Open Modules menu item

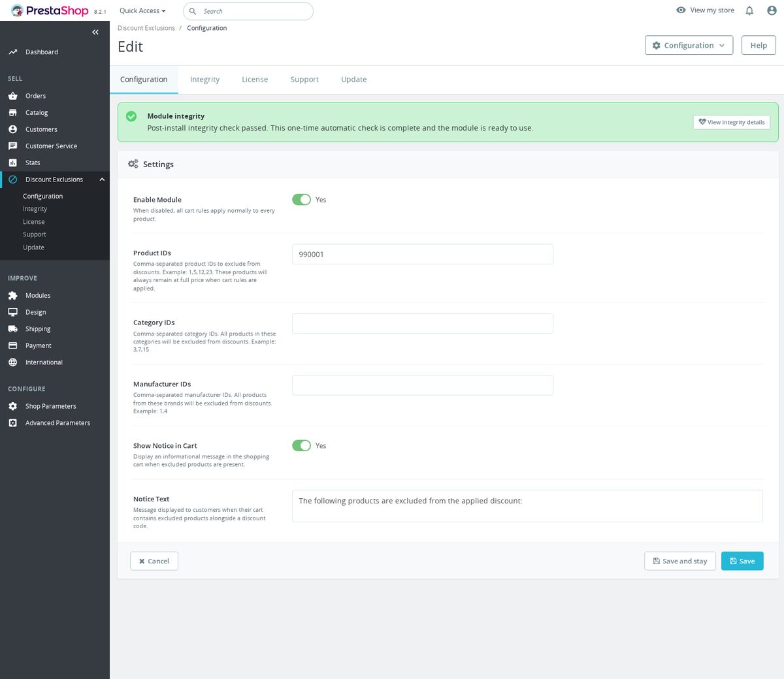point(55,296)
